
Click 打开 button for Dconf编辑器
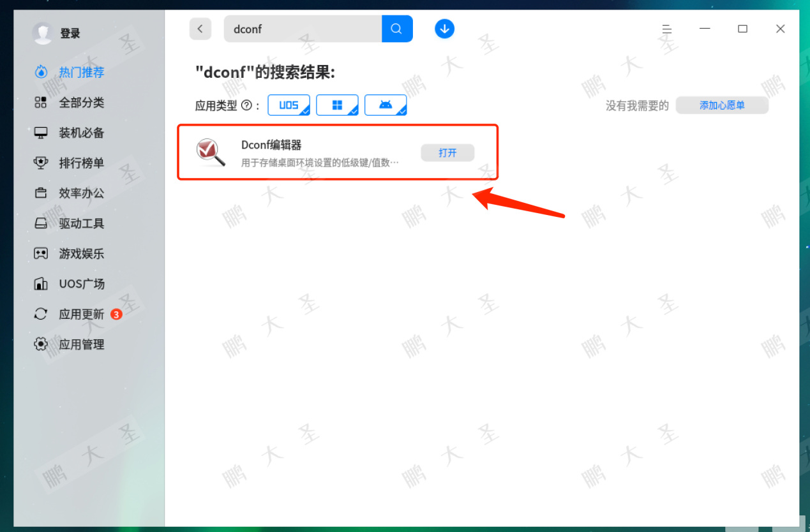(x=447, y=153)
